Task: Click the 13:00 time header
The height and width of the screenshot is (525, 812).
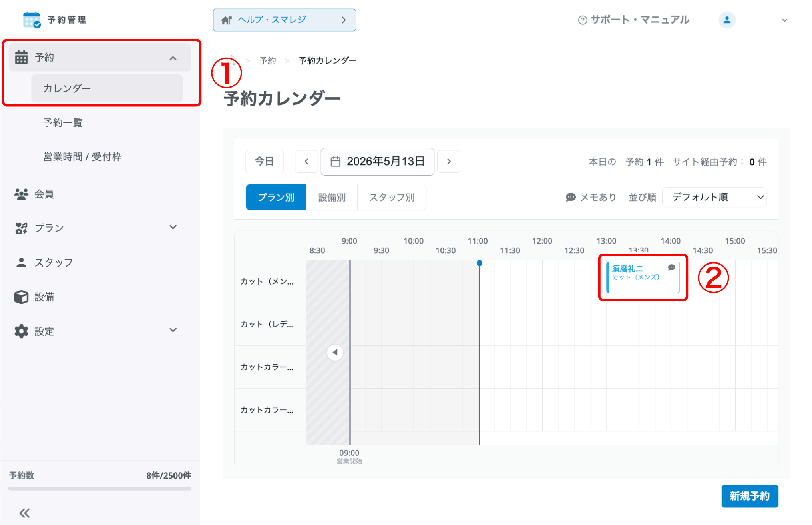Action: click(x=606, y=241)
